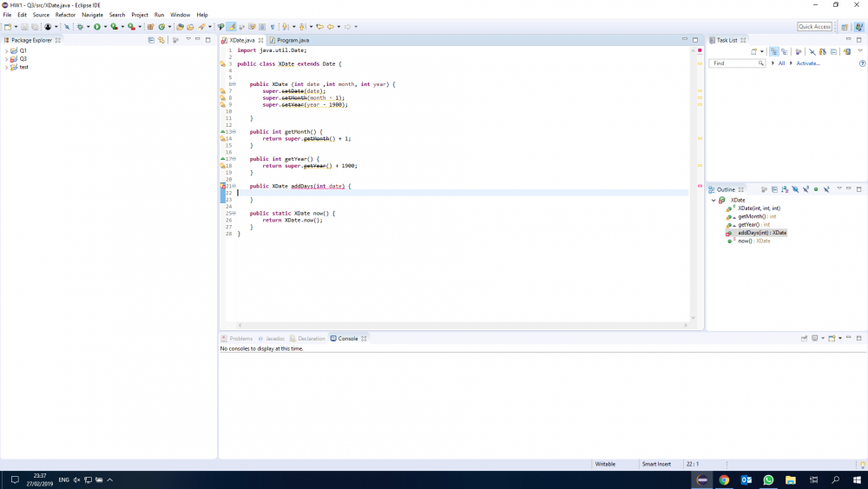Click the New Java Package toolbar icon
The width and height of the screenshot is (868, 489).
[150, 27]
